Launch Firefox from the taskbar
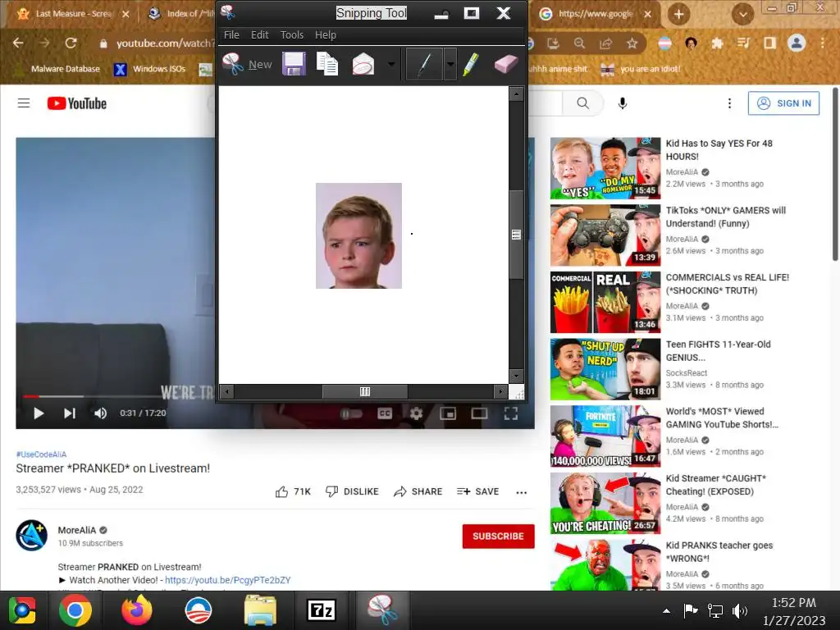840x630 pixels. [x=137, y=610]
